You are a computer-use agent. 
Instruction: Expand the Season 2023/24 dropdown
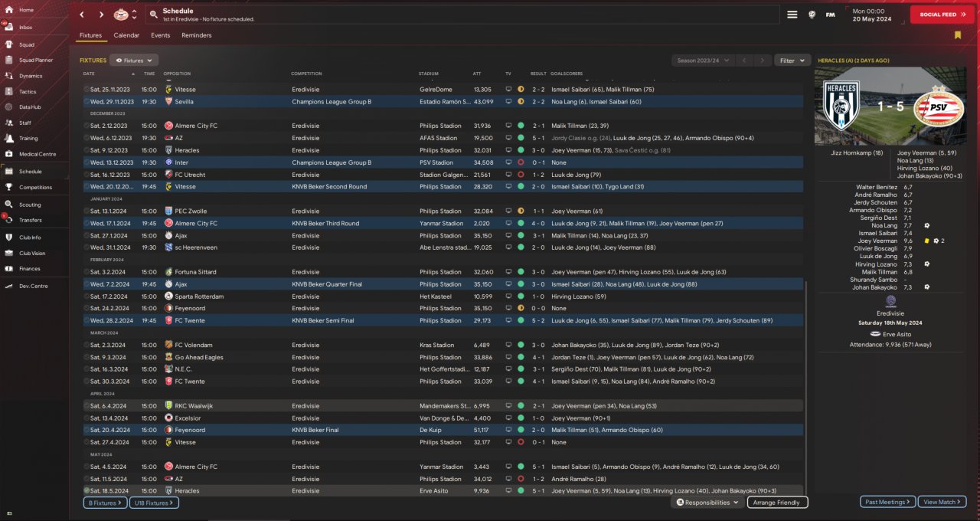coord(702,60)
